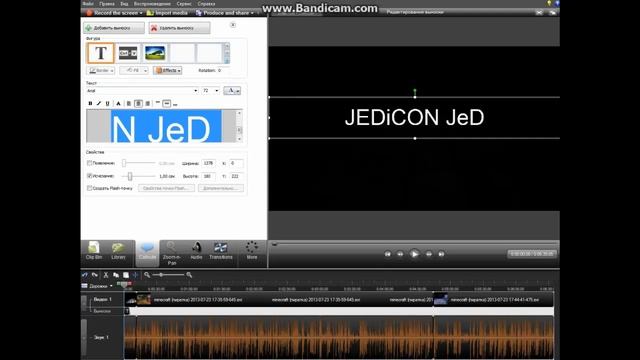Image resolution: width=640 pixels, height=360 pixels.
Task: Redo the last timeline action
Action: click(x=95, y=275)
